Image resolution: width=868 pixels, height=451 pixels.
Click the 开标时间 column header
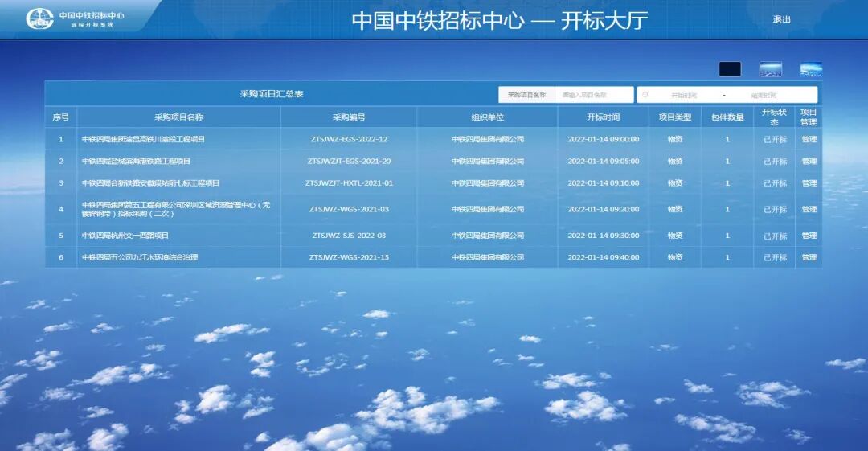[604, 117]
